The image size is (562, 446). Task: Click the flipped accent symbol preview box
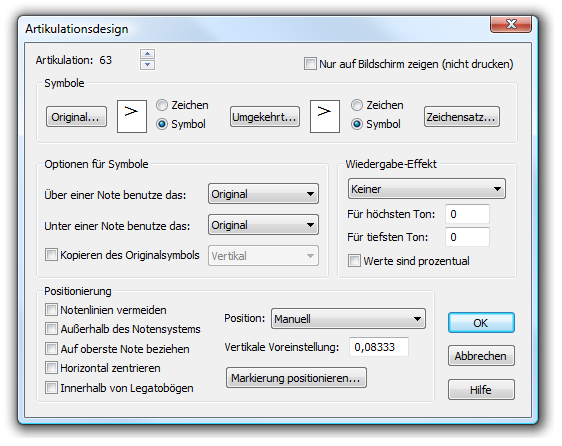click(x=325, y=117)
